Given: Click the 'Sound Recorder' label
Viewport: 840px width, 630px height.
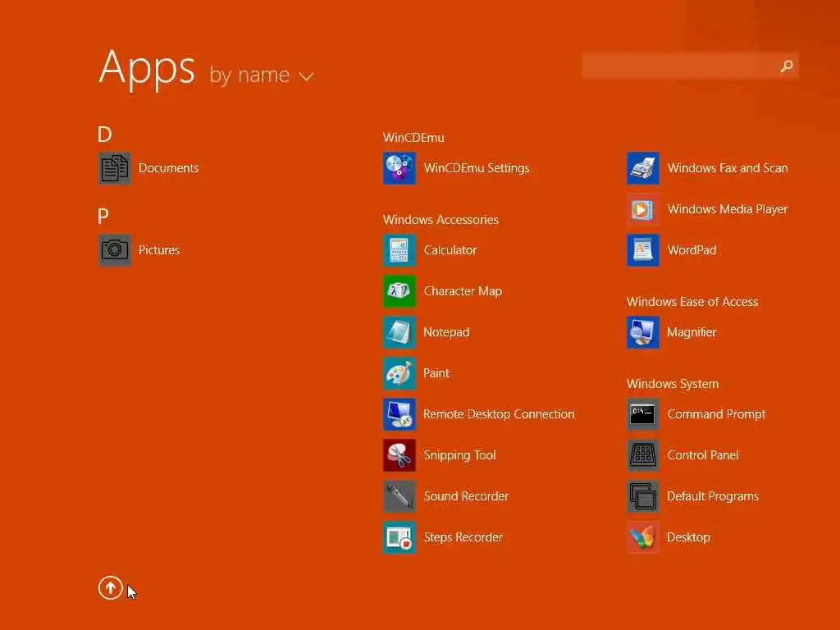Looking at the screenshot, I should pos(466,496).
